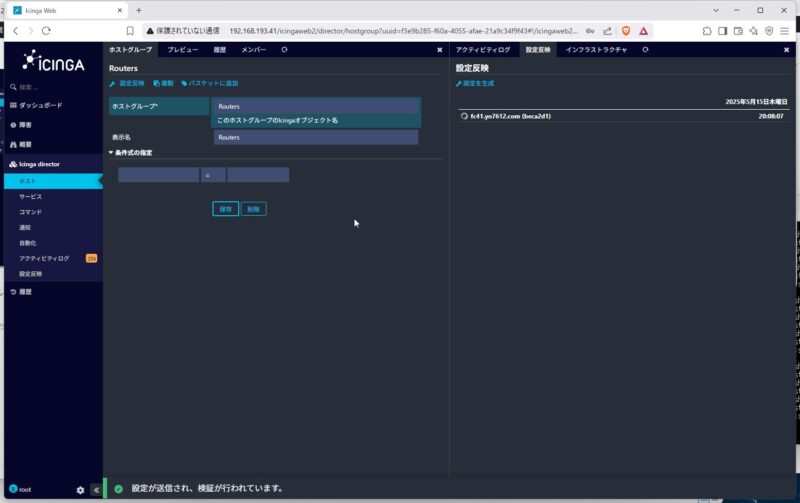Click the Save button
This screenshot has height=503, width=800.
point(226,209)
